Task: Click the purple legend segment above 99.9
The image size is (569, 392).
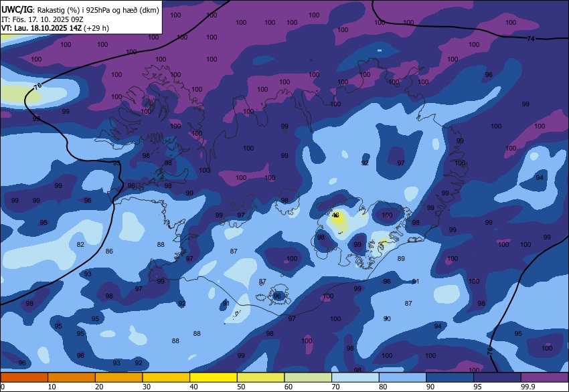Action: pos(545,377)
